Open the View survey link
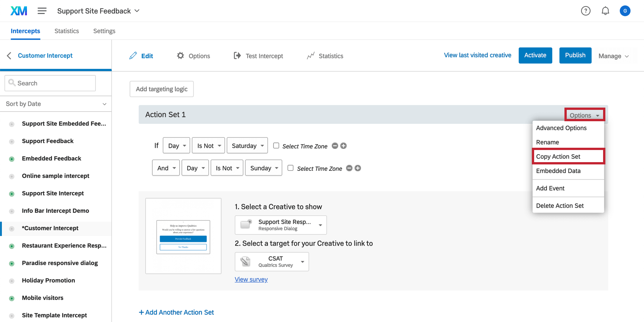The width and height of the screenshot is (644, 322). pos(251,280)
